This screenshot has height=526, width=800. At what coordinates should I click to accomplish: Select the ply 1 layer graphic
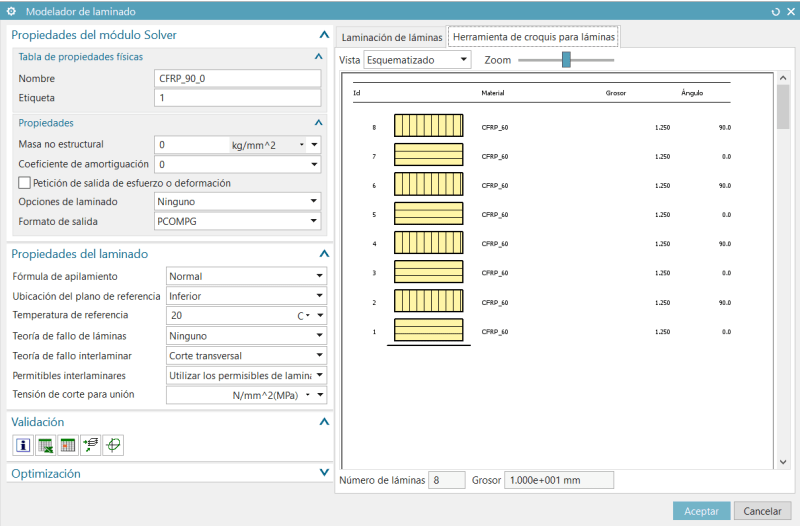coord(429,330)
